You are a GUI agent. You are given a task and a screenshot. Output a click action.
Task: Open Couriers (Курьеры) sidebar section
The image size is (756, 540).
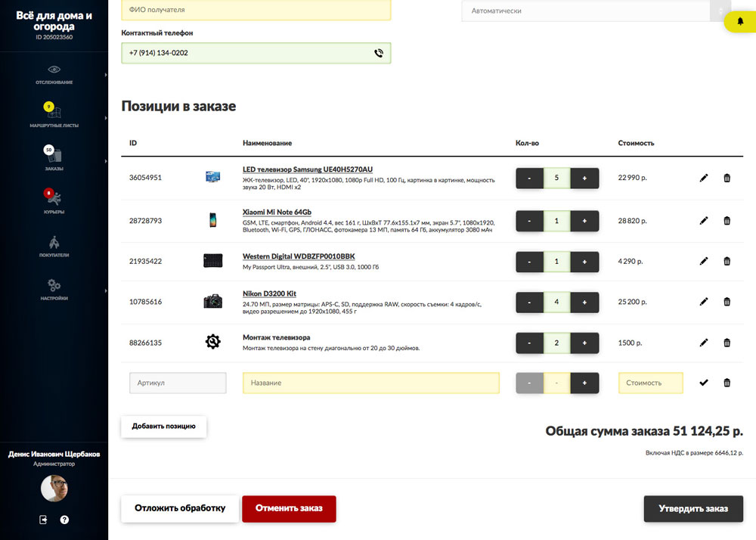54,201
